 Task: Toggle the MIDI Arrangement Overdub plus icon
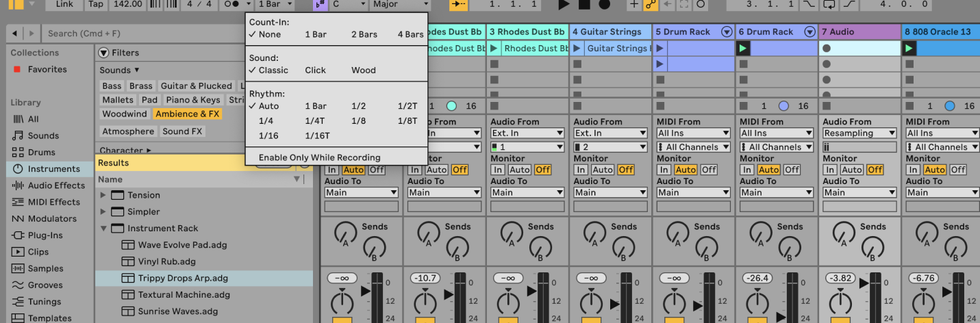pos(634,4)
